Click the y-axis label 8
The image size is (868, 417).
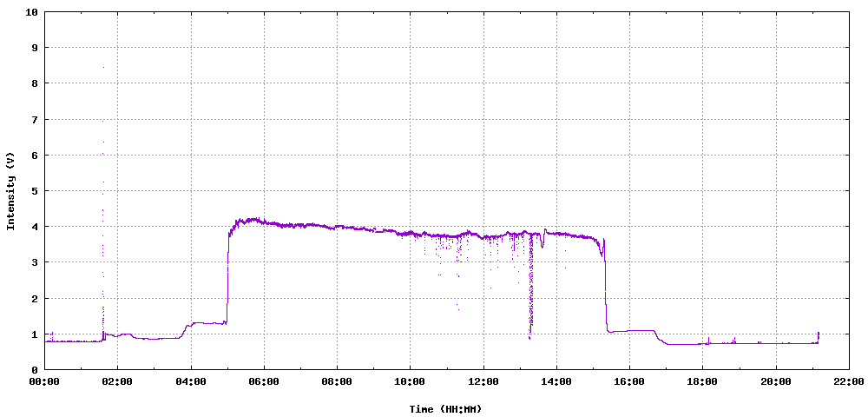pos(35,83)
